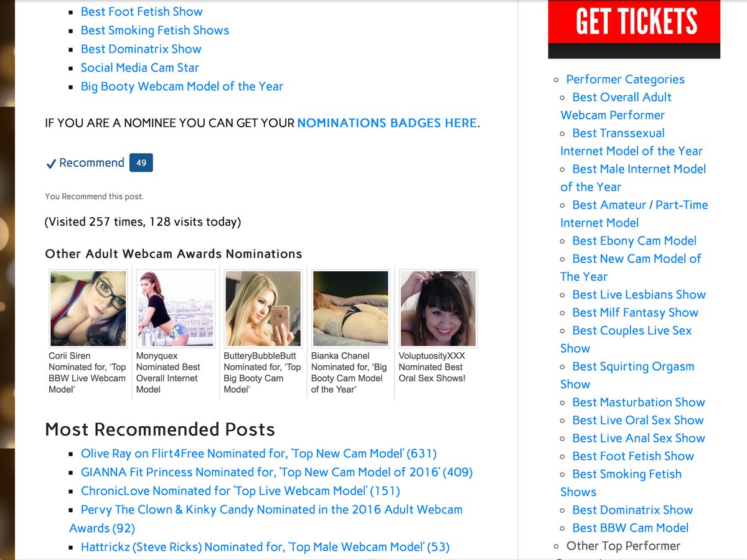
Task: Click the Corii Siren nomination caption
Action: pyautogui.click(x=87, y=373)
